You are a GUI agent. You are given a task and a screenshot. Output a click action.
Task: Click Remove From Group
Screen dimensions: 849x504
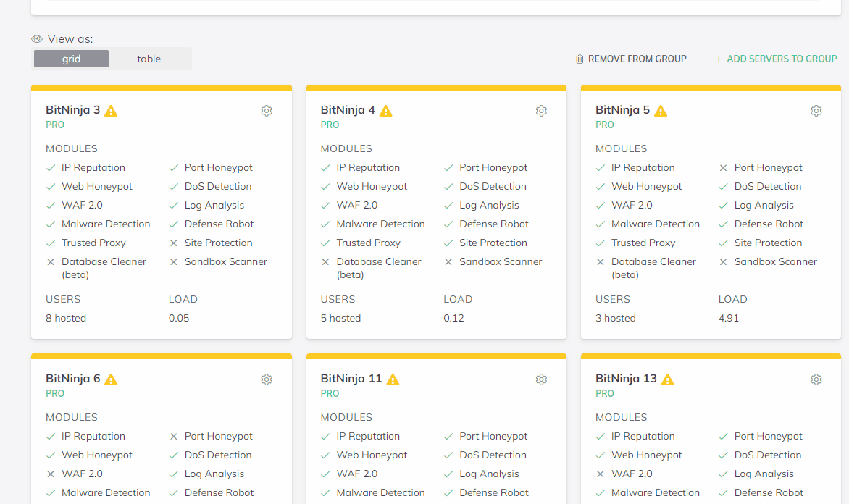pyautogui.click(x=631, y=59)
